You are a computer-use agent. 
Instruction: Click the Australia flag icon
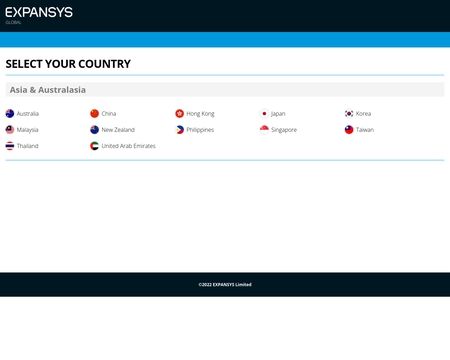click(10, 114)
